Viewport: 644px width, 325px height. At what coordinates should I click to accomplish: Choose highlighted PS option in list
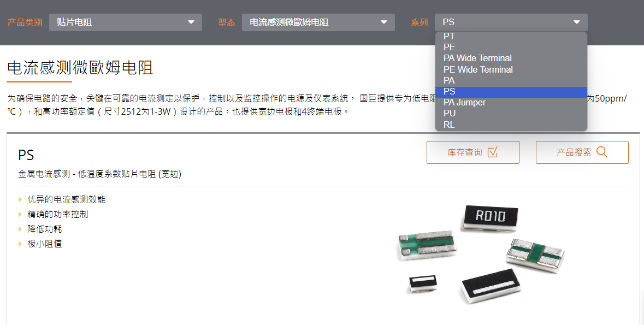point(511,92)
